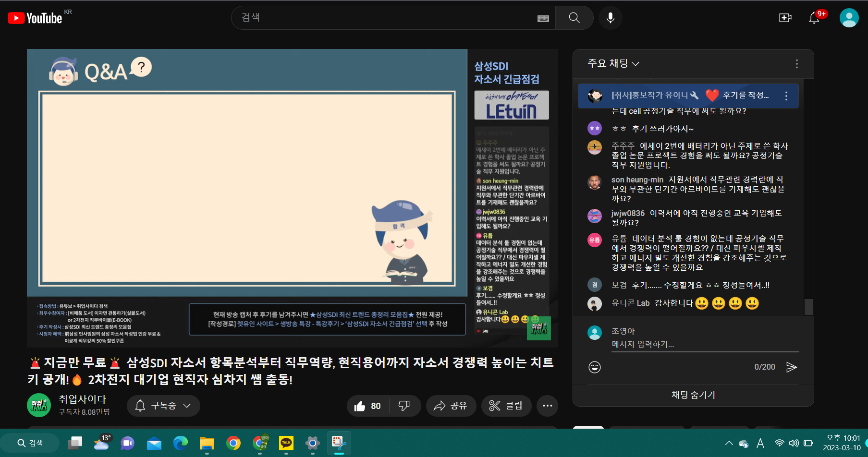Image resolution: width=868 pixels, height=457 pixels.
Task: Click the video player area
Action: pyautogui.click(x=292, y=198)
